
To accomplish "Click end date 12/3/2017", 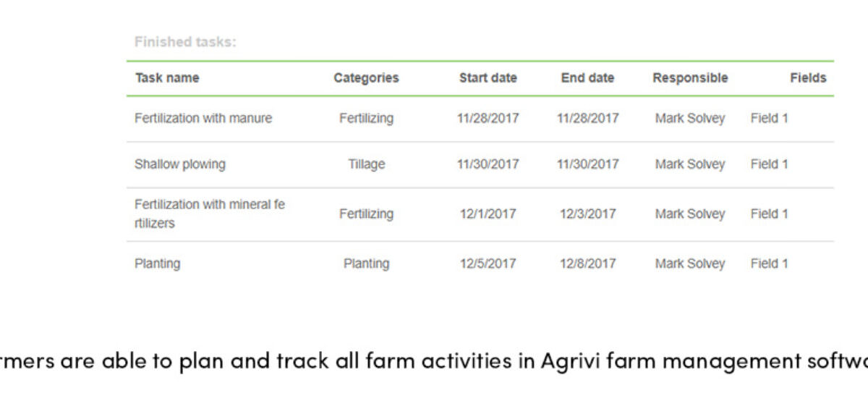I will [x=587, y=214].
